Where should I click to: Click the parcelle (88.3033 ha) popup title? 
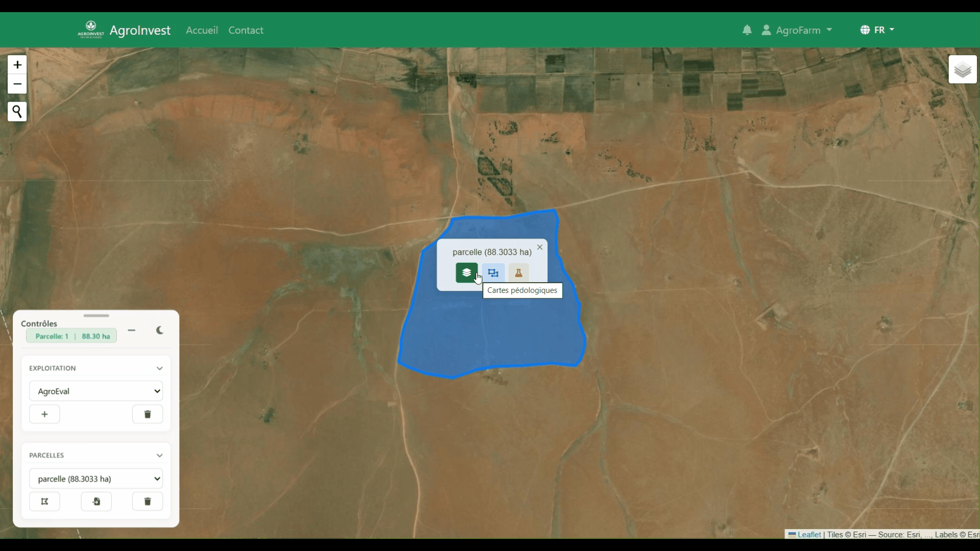pos(492,252)
